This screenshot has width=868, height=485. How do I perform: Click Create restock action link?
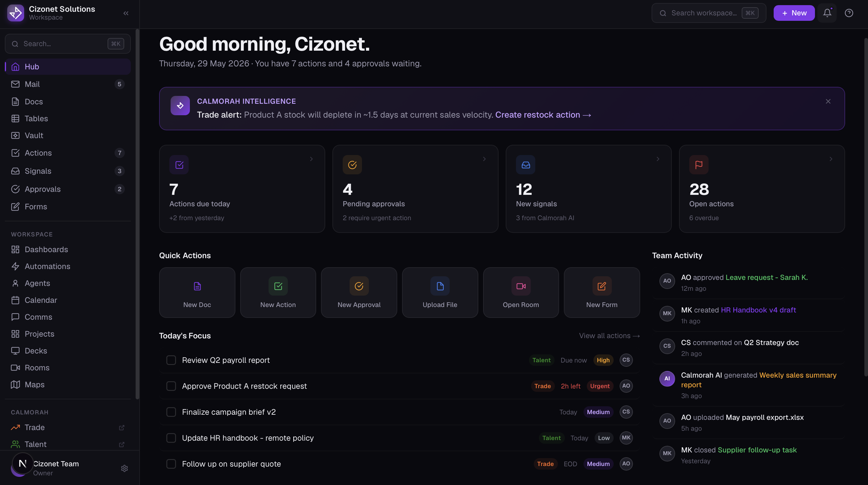(543, 115)
